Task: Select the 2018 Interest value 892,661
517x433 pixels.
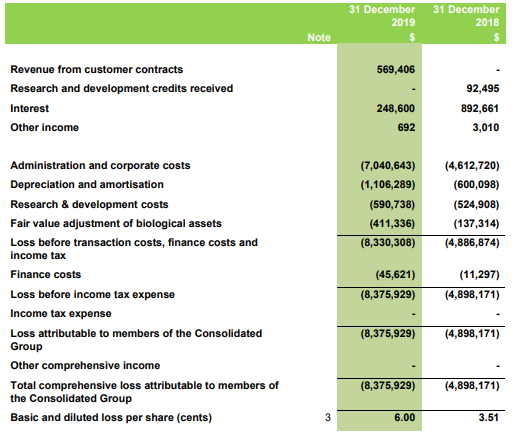Action: pos(480,108)
